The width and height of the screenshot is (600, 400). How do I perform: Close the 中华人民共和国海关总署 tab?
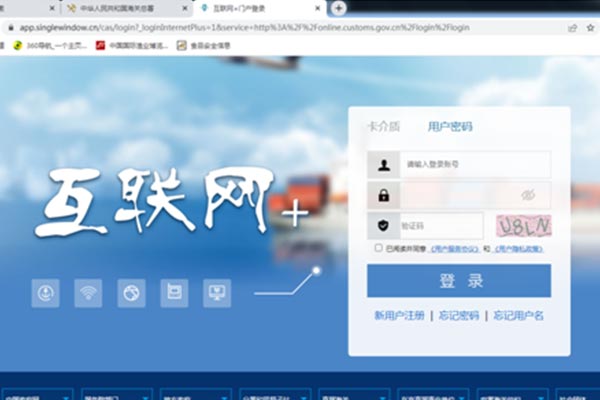[x=185, y=8]
